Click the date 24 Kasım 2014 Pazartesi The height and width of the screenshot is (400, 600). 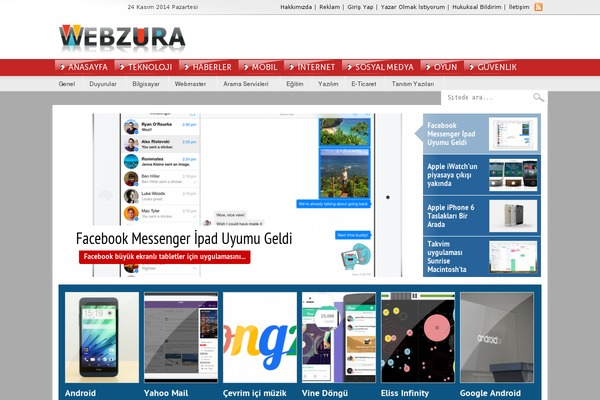163,7
